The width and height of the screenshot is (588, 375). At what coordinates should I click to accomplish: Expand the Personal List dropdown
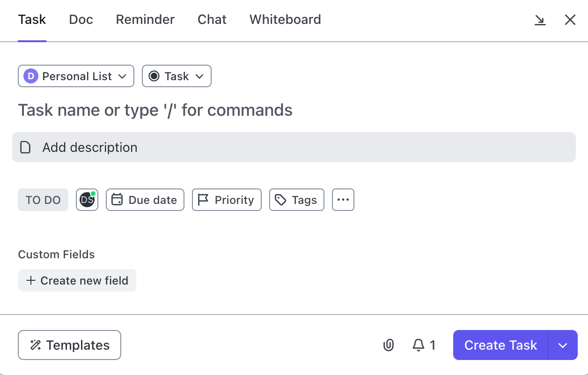[76, 76]
